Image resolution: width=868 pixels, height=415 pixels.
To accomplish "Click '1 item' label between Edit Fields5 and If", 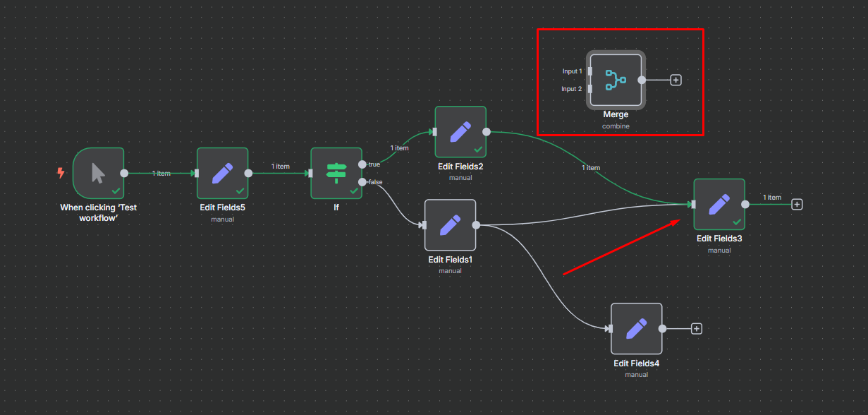I will [281, 167].
